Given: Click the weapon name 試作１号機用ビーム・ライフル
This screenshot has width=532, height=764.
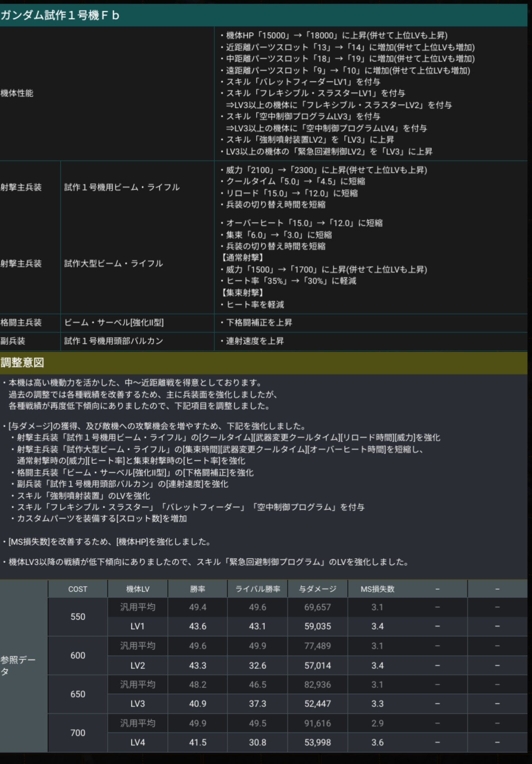Looking at the screenshot, I should point(122,187).
